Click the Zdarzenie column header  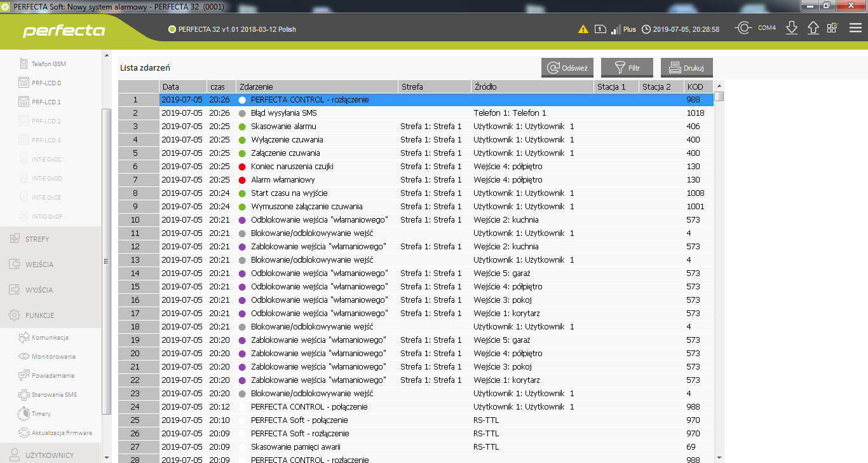(x=317, y=86)
